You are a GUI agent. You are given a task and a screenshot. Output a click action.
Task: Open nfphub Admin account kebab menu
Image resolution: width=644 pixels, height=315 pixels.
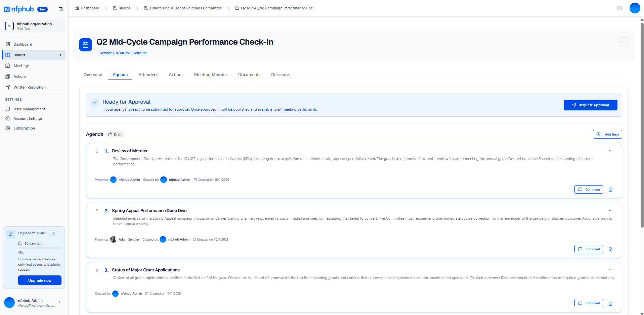point(59,303)
